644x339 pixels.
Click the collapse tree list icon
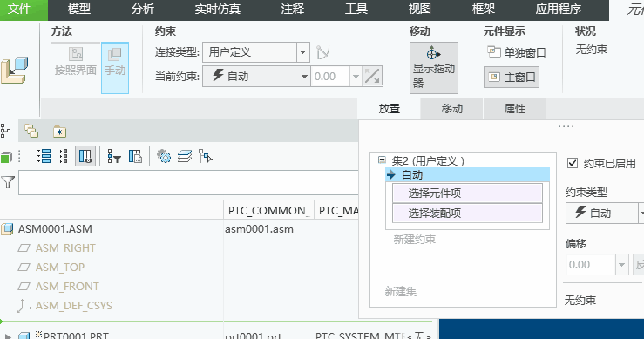tap(64, 157)
